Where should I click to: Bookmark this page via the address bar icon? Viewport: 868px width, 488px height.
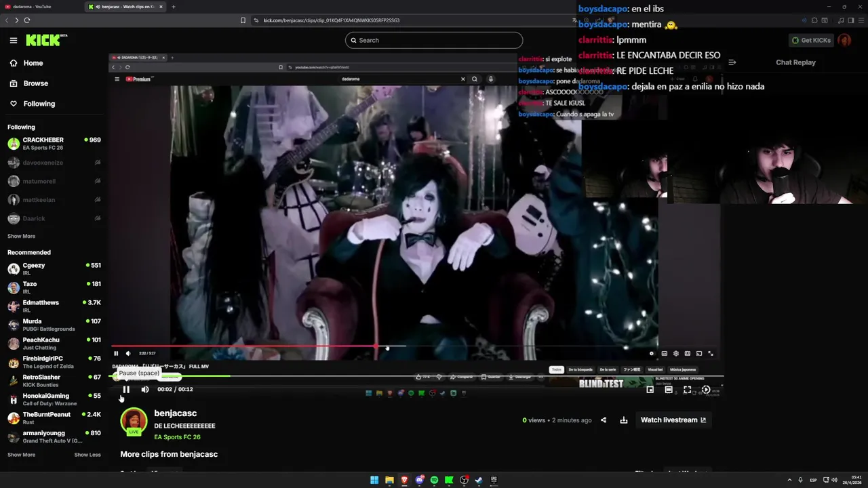243,20
